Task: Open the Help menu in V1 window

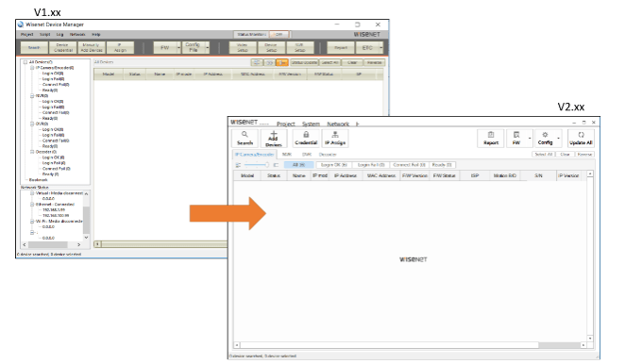Action: point(95,35)
